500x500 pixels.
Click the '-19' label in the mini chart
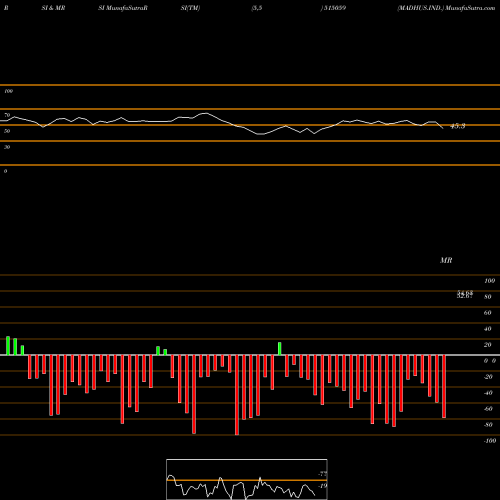coord(322,486)
